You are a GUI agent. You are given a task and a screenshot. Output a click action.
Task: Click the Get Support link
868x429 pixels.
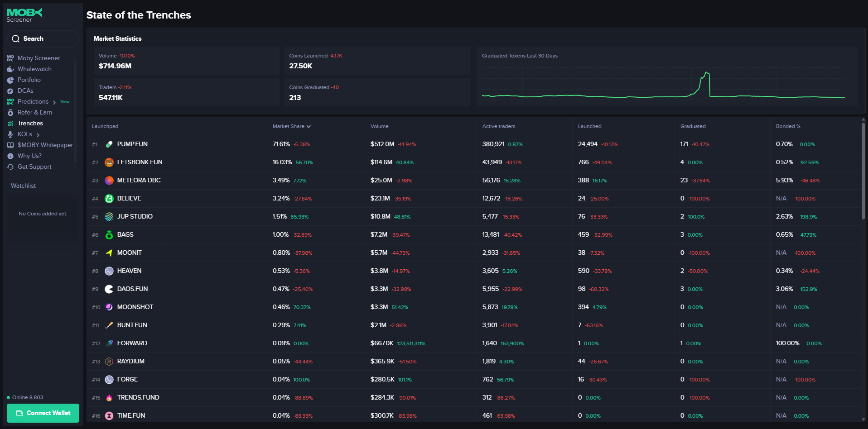pyautogui.click(x=34, y=167)
